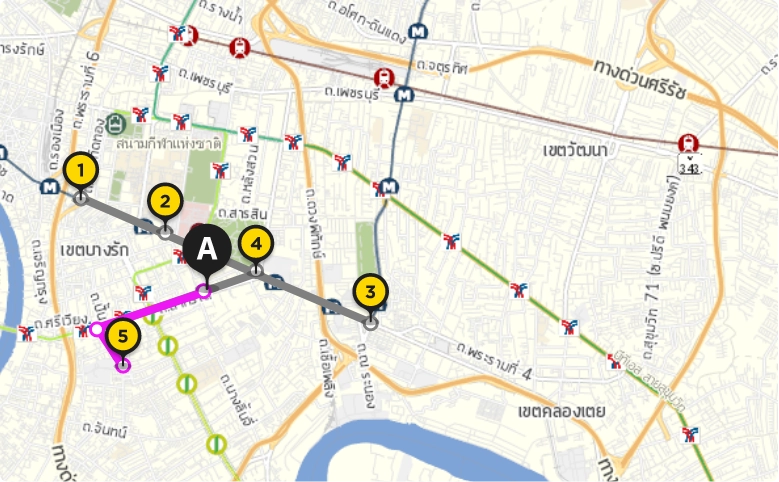Image resolution: width=779 pixels, height=482 pixels.
Task: Click the MRT icon near ถ.เพชรบุรี
Action: point(404,94)
